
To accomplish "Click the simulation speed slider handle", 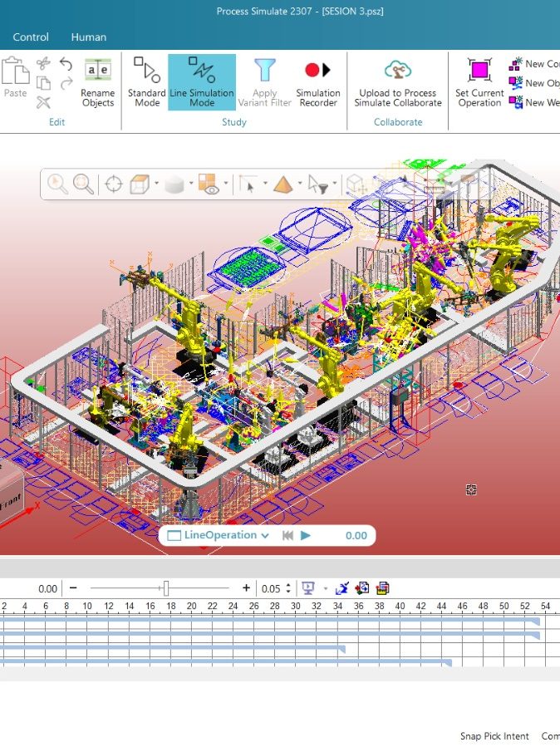I will pyautogui.click(x=166, y=588).
